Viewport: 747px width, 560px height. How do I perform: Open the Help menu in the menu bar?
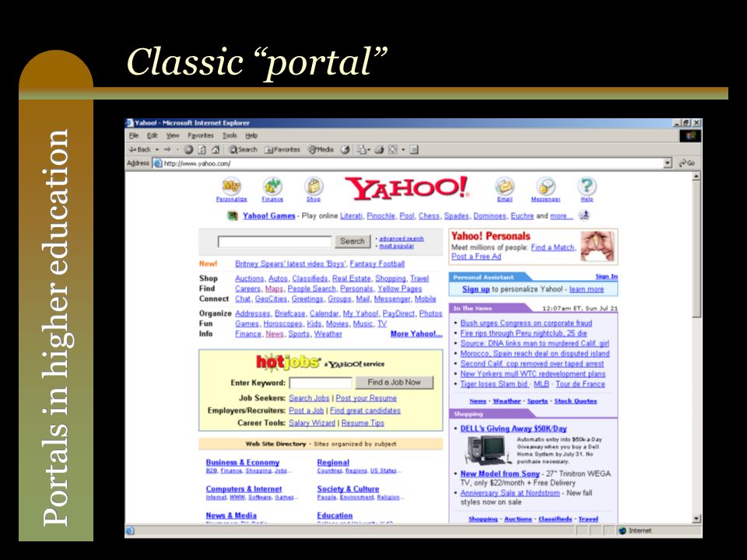pyautogui.click(x=251, y=135)
